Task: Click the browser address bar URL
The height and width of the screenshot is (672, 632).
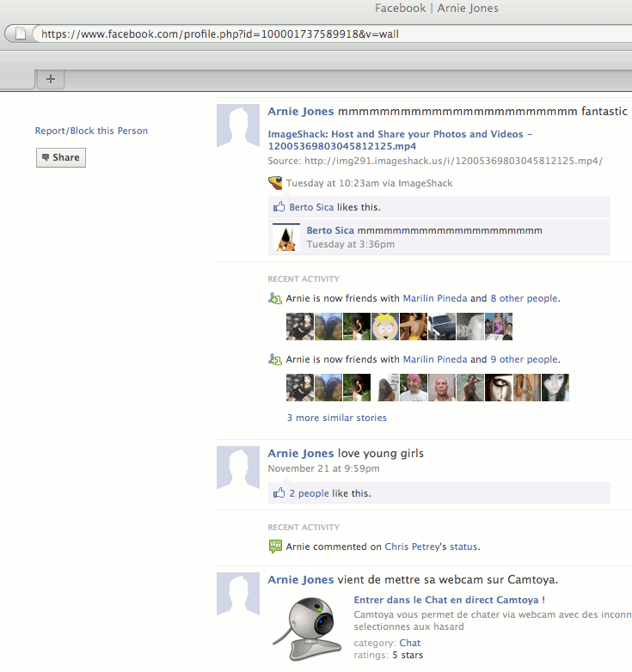Action: (220, 34)
